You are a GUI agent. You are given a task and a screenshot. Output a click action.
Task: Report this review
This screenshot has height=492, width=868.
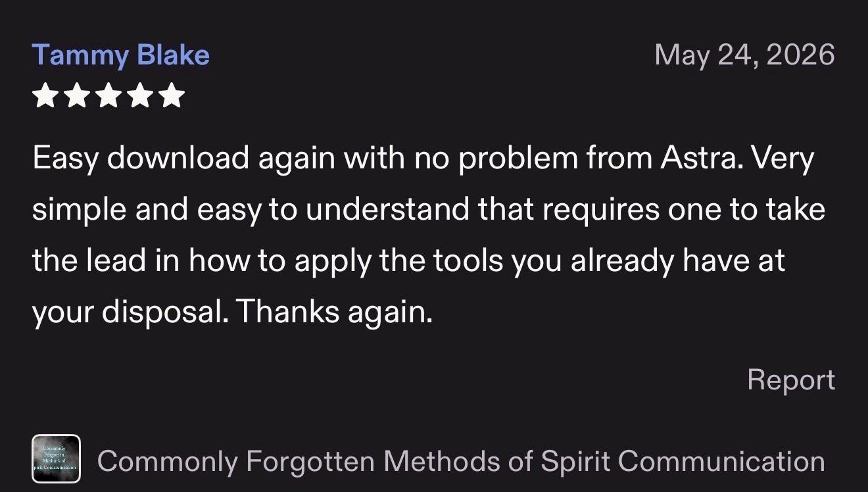[791, 380]
